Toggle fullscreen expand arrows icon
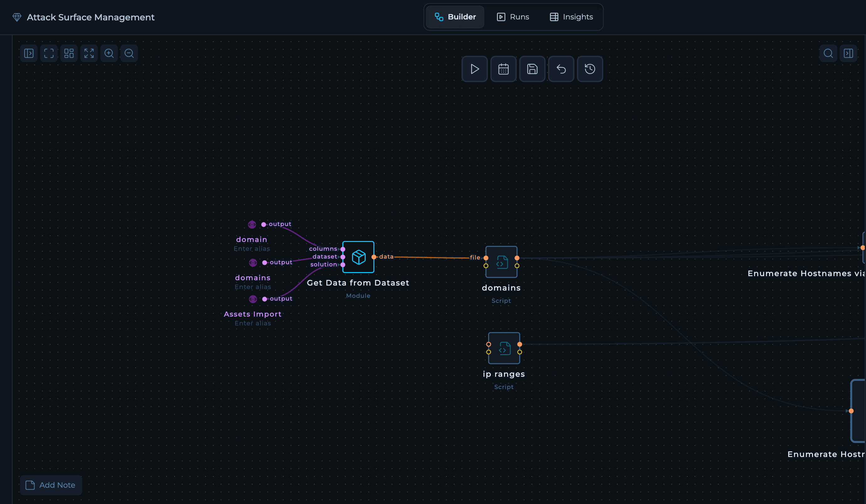866x504 pixels. click(89, 53)
